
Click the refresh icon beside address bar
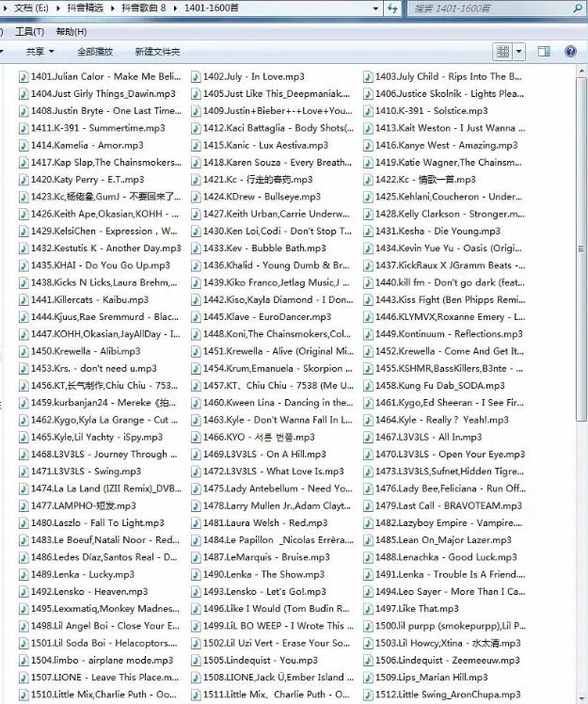(x=392, y=8)
